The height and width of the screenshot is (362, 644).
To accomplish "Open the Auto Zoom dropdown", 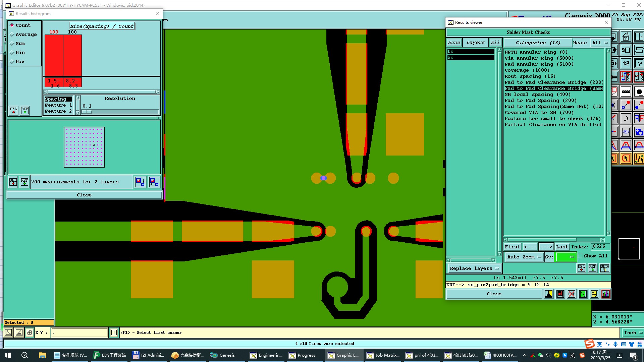I will (524, 257).
